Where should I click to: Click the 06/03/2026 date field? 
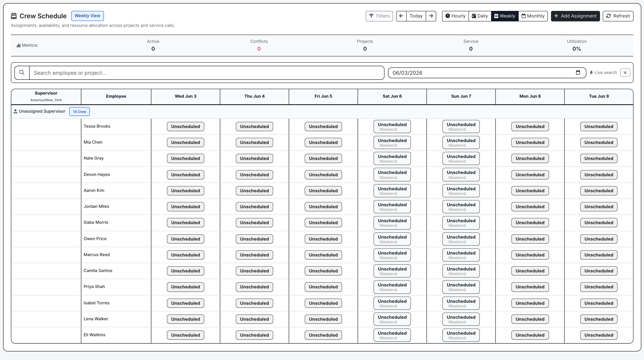coord(487,73)
